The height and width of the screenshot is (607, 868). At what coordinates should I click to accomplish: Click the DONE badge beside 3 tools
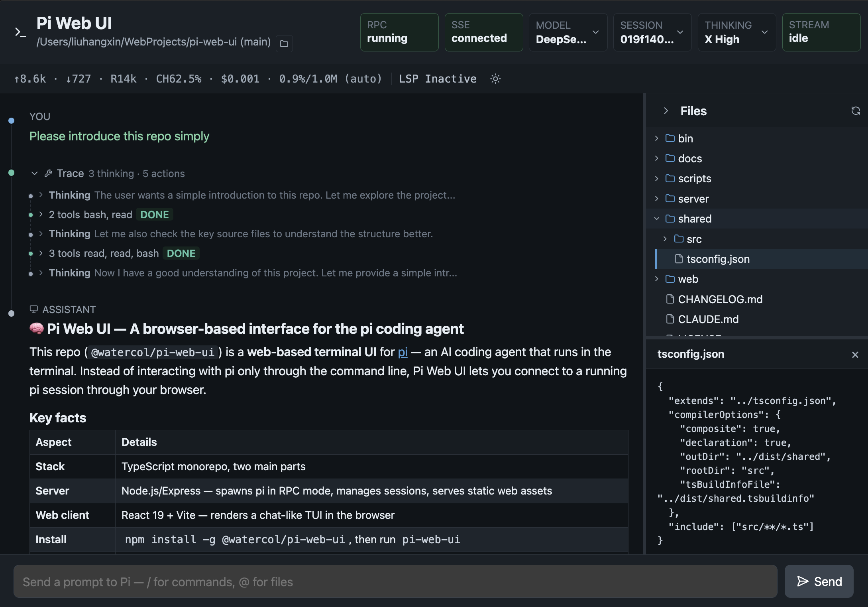pos(181,253)
